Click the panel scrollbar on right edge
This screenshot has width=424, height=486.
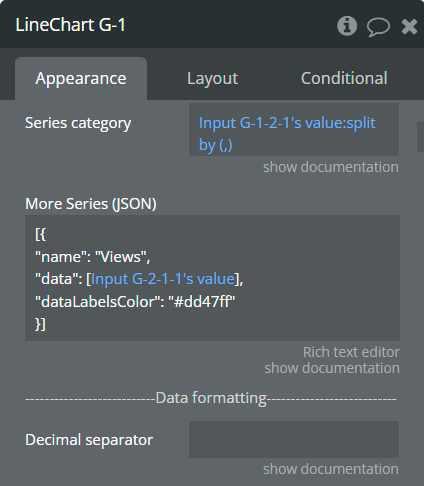coord(420,137)
